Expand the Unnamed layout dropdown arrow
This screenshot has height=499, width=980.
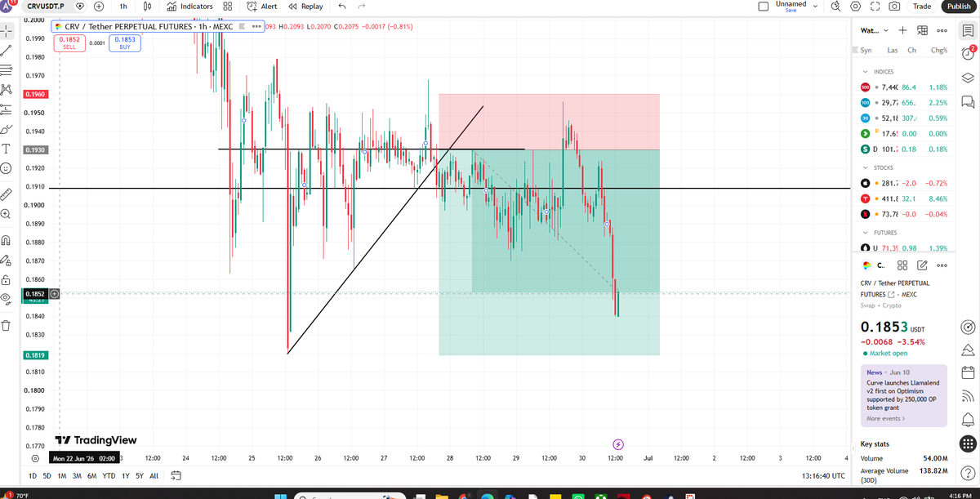click(x=815, y=6)
